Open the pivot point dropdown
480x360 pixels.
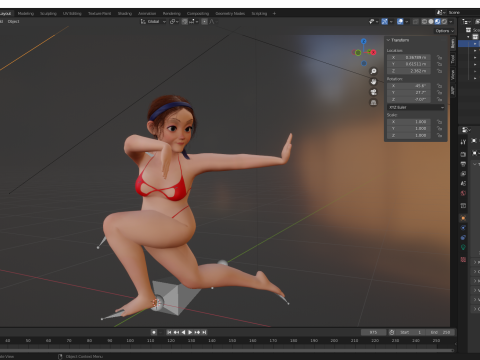[x=174, y=22]
